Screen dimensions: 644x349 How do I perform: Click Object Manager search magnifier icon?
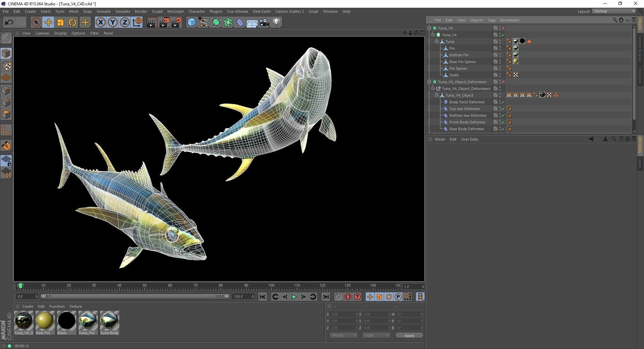pos(614,20)
